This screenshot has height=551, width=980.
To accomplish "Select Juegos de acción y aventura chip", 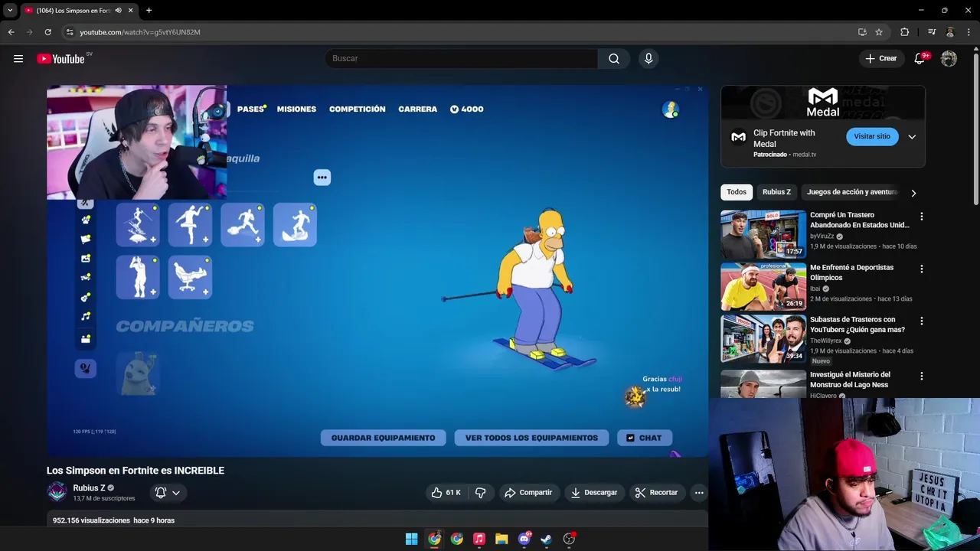I will coord(851,192).
